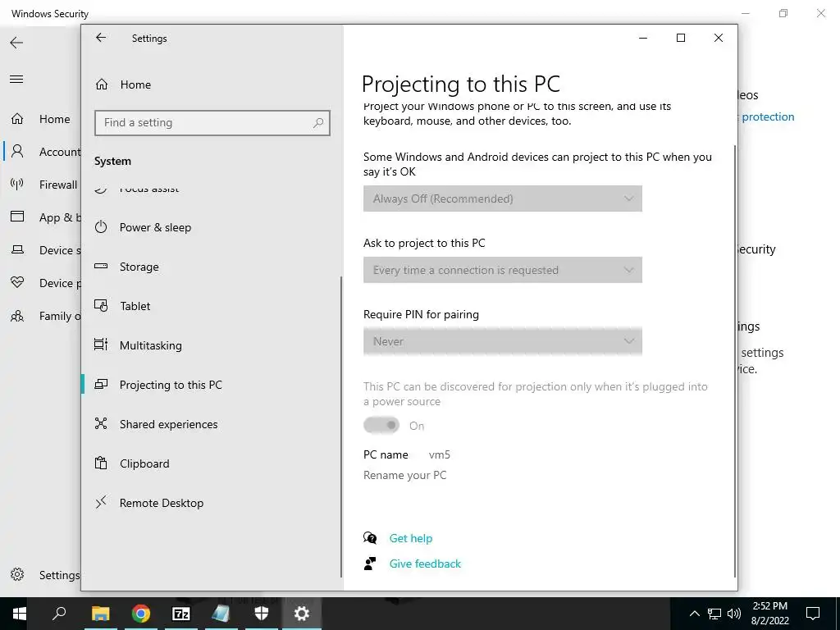The height and width of the screenshot is (630, 840).
Task: Click the Storage drive icon
Action: tap(101, 266)
